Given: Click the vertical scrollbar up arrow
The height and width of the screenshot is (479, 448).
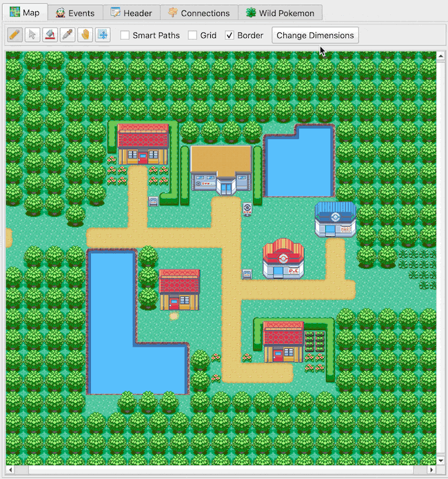Looking at the screenshot, I should point(440,57).
